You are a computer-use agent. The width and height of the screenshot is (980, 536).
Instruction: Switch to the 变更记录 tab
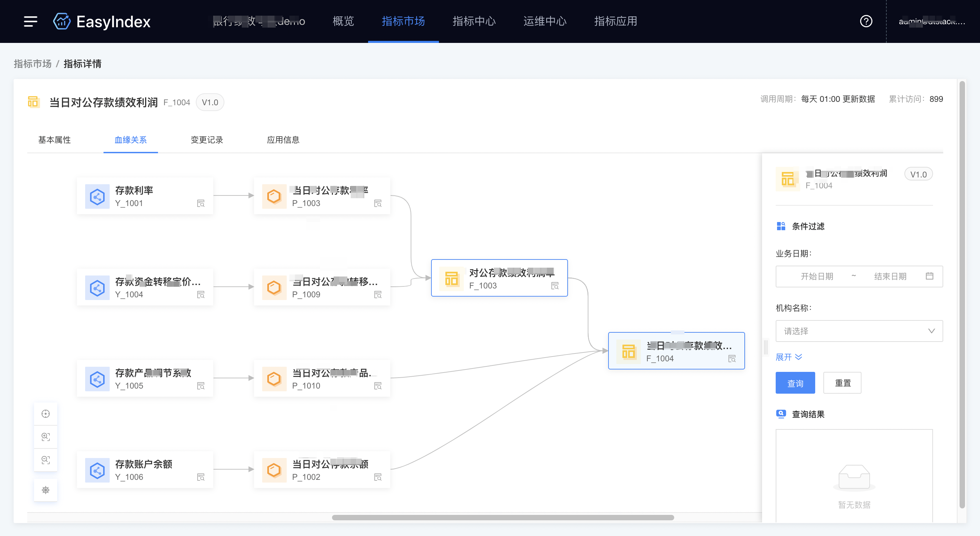pos(207,140)
